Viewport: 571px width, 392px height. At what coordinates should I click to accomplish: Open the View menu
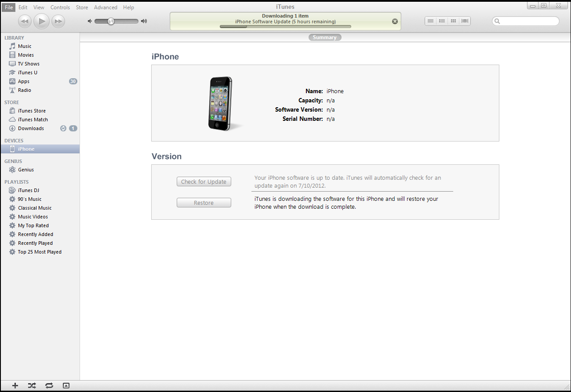(39, 7)
